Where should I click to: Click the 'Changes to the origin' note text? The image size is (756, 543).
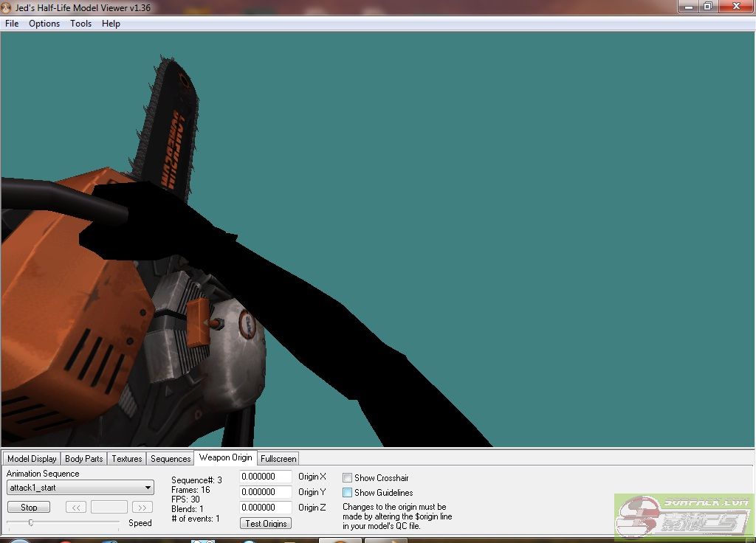397,516
